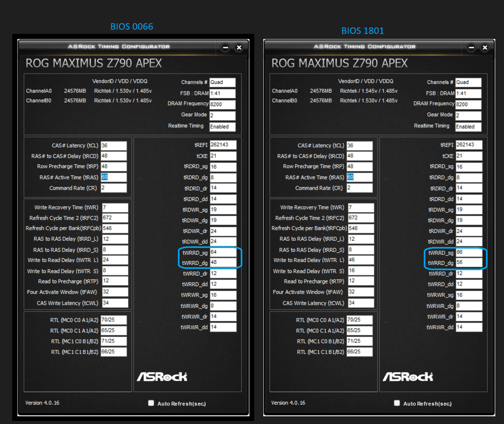The image size is (504, 424).
Task: Click RTL MC1 C1 B1/B2 field in BIOS 0066
Action: (x=114, y=352)
